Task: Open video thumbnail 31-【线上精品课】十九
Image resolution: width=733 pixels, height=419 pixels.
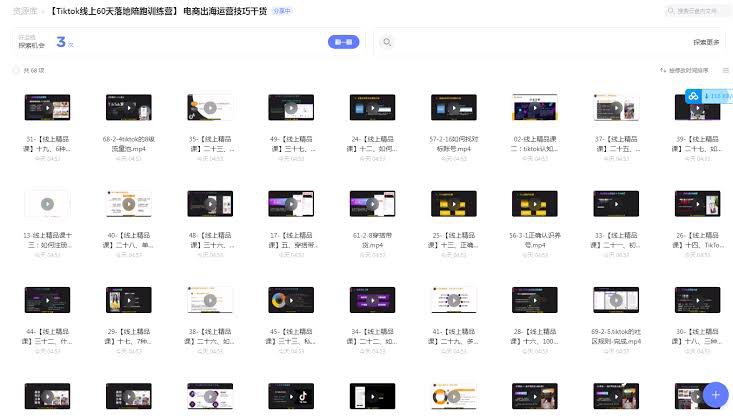Action: pyautogui.click(x=47, y=108)
